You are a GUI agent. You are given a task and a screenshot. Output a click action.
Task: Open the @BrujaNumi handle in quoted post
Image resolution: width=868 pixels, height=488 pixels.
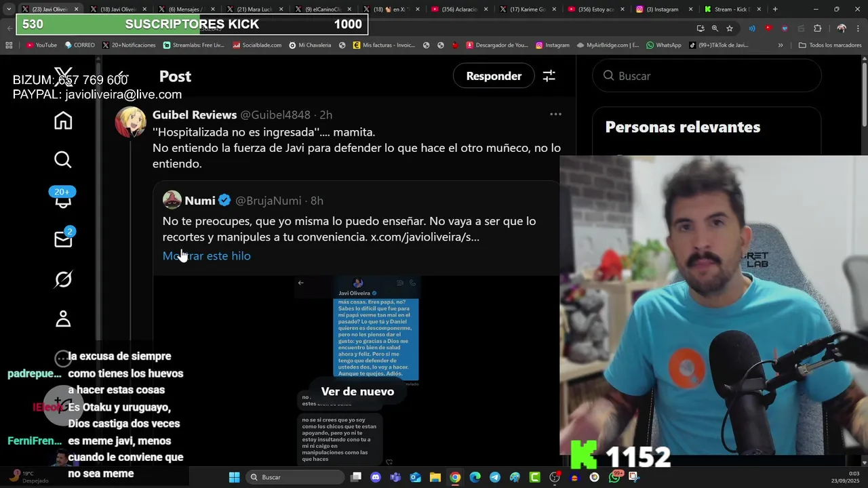tap(269, 201)
